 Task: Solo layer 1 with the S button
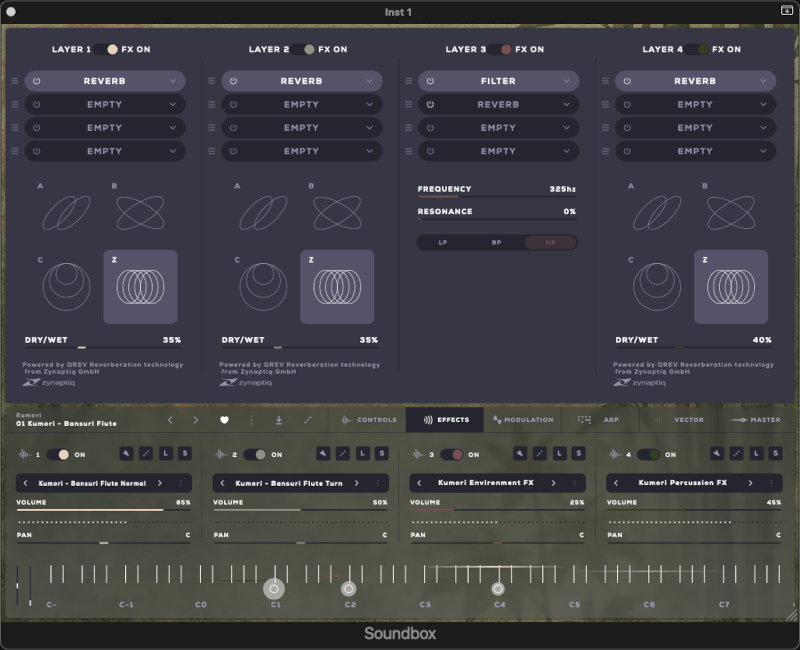point(185,453)
